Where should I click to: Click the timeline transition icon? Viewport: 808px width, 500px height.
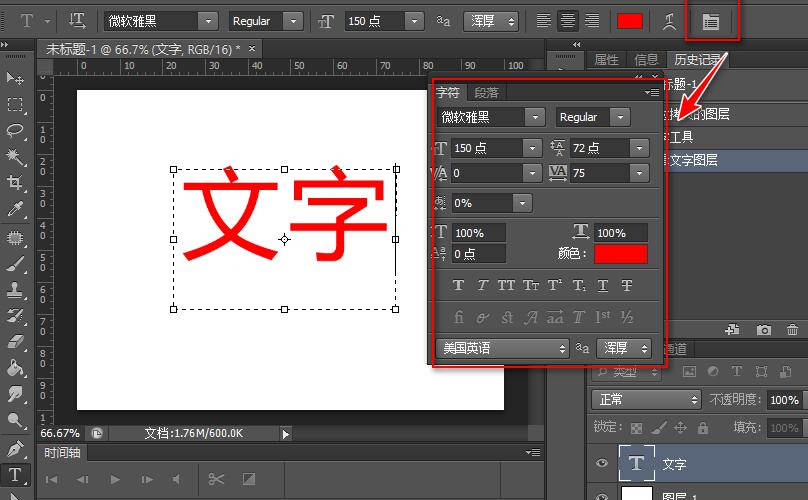click(249, 479)
